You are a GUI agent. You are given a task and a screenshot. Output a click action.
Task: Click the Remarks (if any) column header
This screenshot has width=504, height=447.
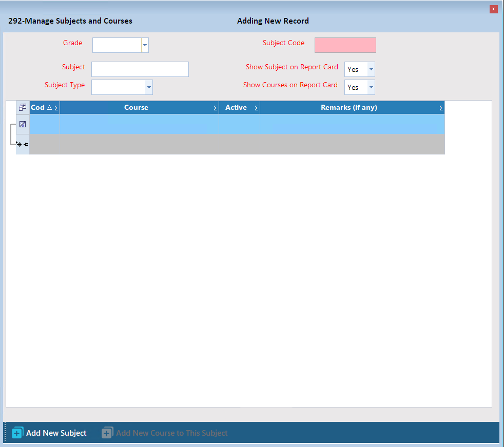(348, 108)
